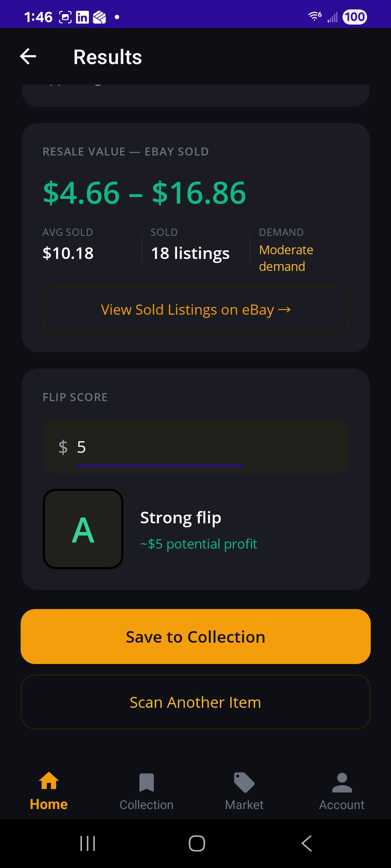Choose Scan Another Item
The height and width of the screenshot is (868, 391).
tap(195, 702)
